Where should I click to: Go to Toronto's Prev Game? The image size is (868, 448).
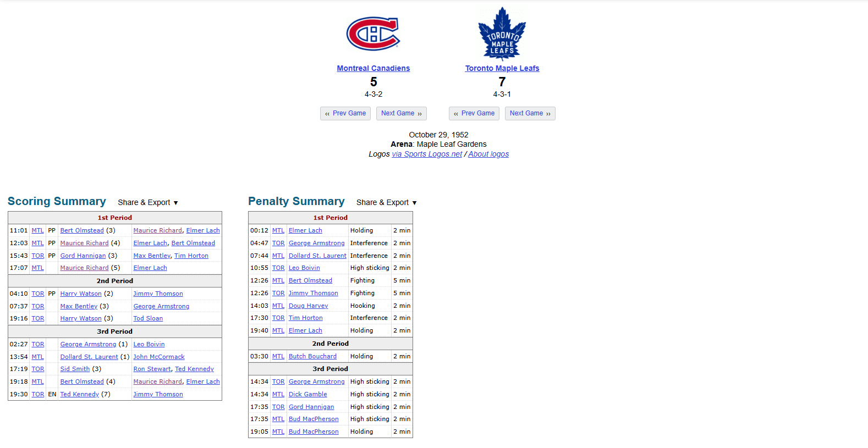point(474,113)
